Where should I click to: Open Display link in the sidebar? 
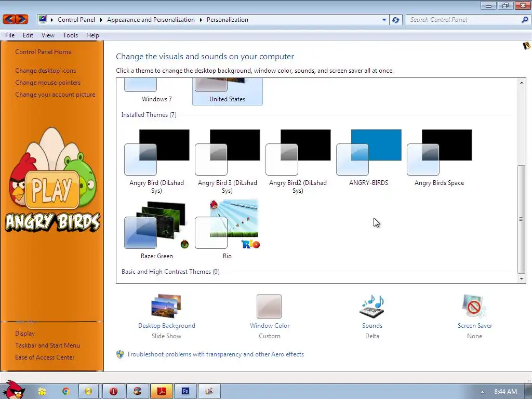25,334
